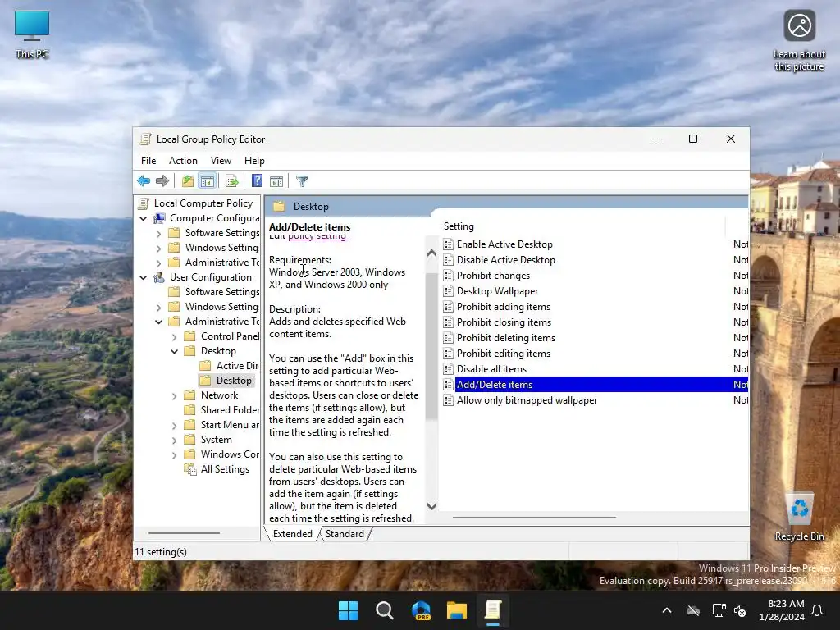Toggle Show/Hide Console Tree icon
Image resolution: width=840 pixels, height=630 pixels.
click(x=208, y=181)
